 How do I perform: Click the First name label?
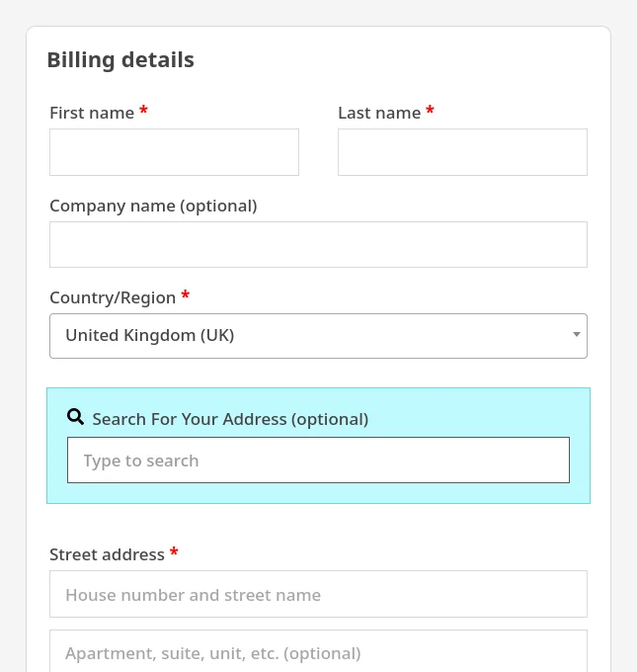[x=92, y=113]
